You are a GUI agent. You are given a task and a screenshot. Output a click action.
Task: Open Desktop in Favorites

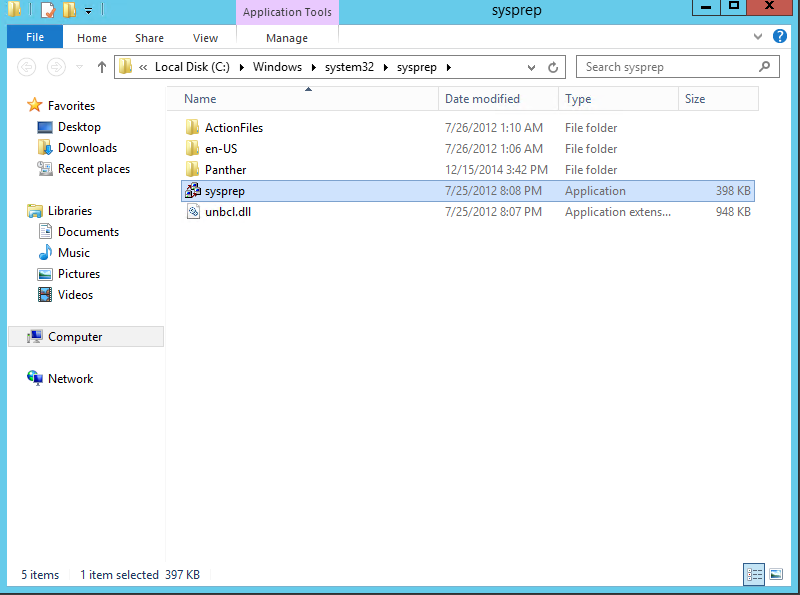[79, 127]
